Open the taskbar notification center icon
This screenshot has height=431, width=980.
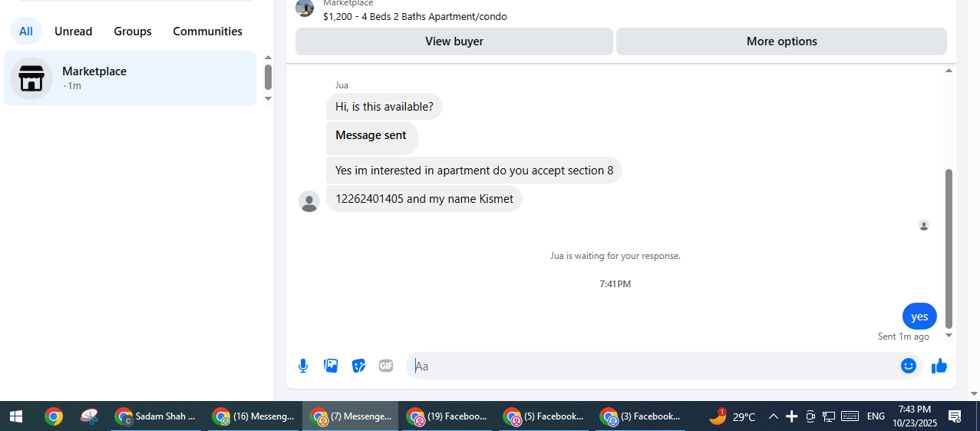[x=955, y=416]
